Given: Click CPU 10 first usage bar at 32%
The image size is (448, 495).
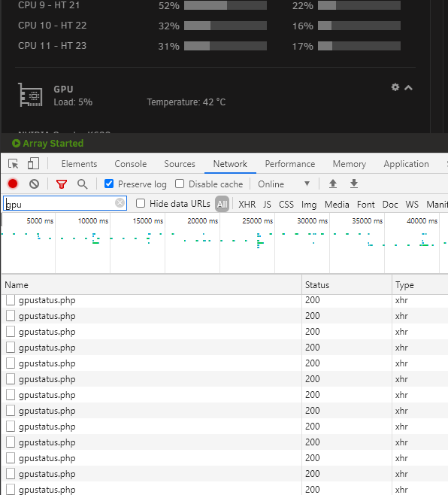Looking at the screenshot, I should click(226, 26).
